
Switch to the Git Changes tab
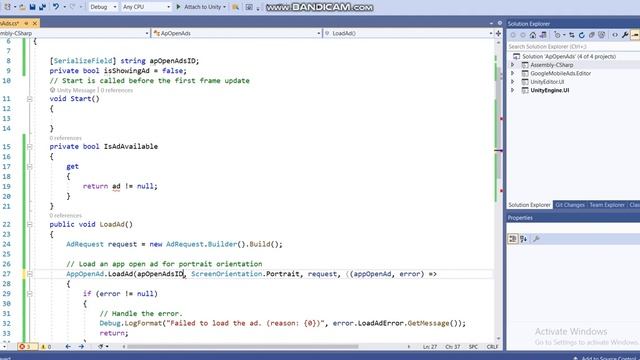point(570,205)
